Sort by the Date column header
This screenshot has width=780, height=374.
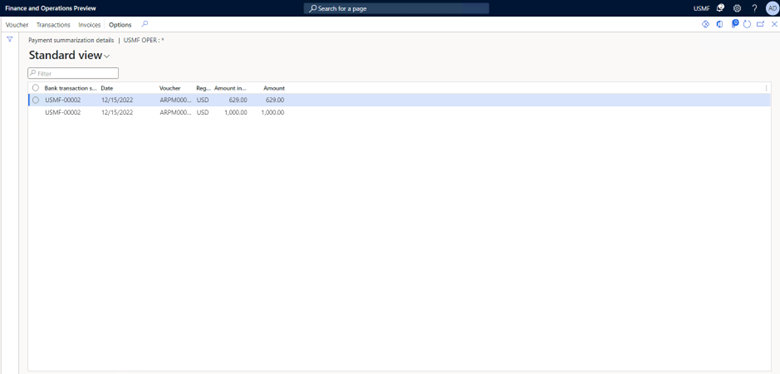coord(107,88)
